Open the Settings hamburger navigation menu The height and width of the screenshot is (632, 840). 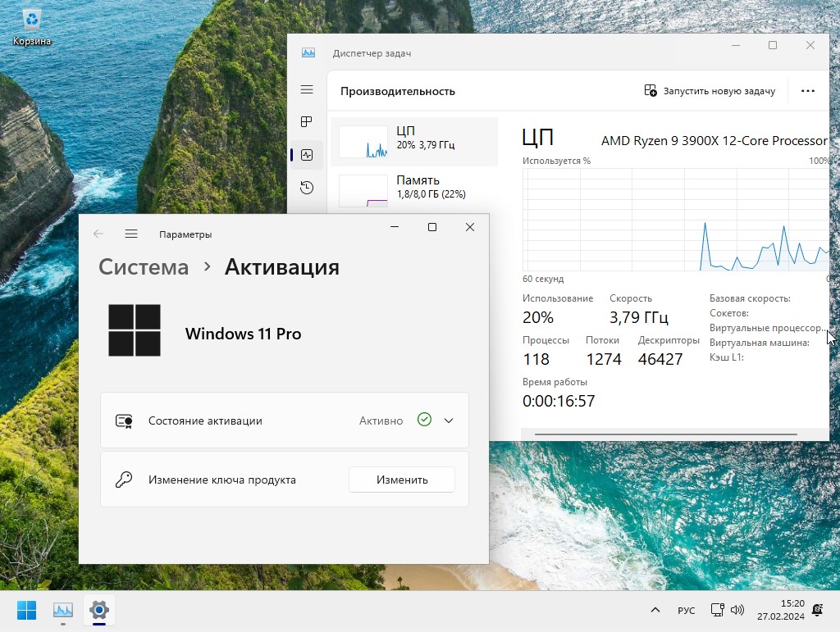pyautogui.click(x=131, y=234)
